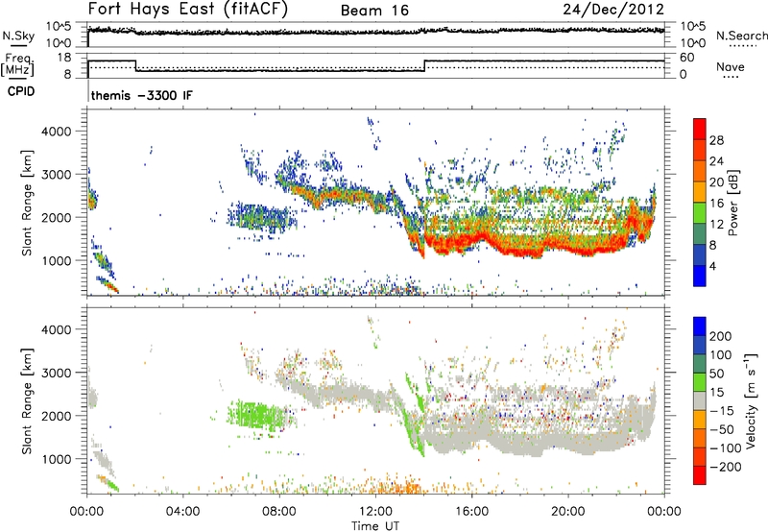
Task: Click the "-15" label on Velocity scale
Action: point(721,411)
